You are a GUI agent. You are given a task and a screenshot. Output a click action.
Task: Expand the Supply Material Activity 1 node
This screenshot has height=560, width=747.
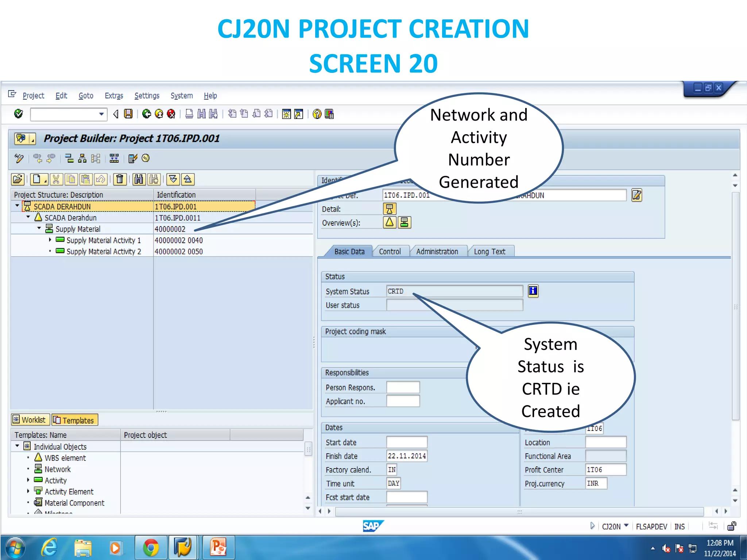(x=50, y=240)
